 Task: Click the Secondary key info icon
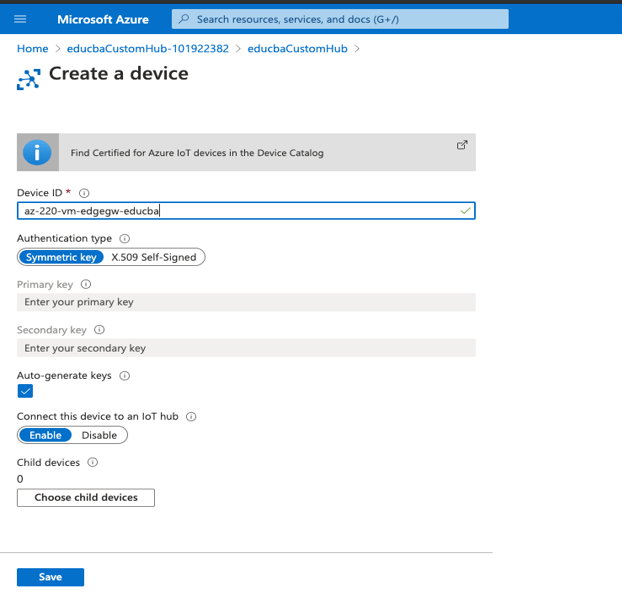click(x=99, y=330)
